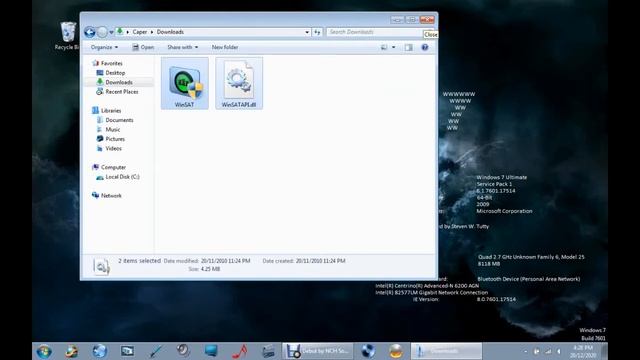Click Downloads in the address path
The width and height of the screenshot is (640, 360).
170,32
